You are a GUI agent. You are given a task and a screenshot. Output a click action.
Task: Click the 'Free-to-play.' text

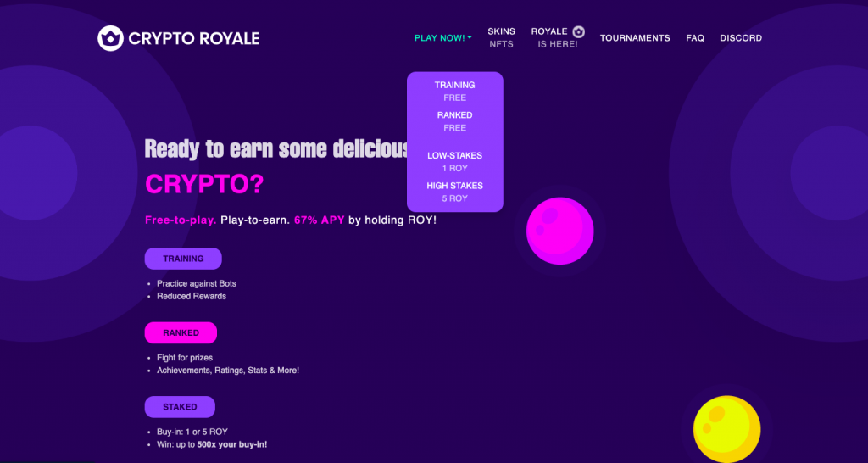click(x=181, y=220)
